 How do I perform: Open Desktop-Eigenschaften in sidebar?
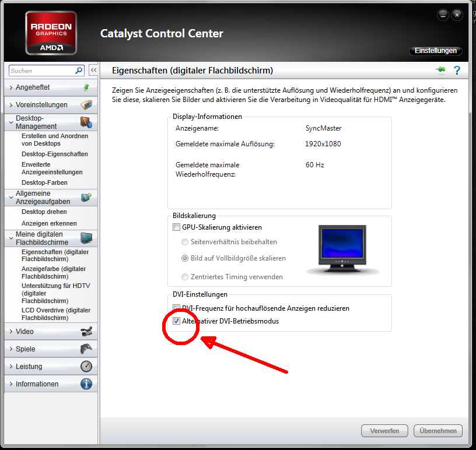click(55, 154)
